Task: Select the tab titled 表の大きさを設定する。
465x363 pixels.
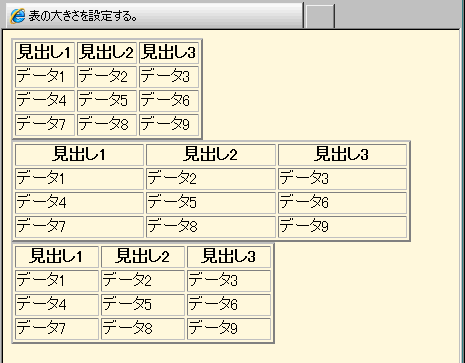Action: (155, 16)
